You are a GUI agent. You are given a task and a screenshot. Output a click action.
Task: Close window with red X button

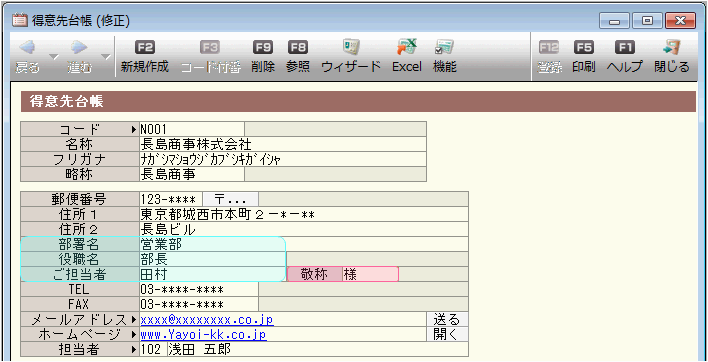pos(680,20)
